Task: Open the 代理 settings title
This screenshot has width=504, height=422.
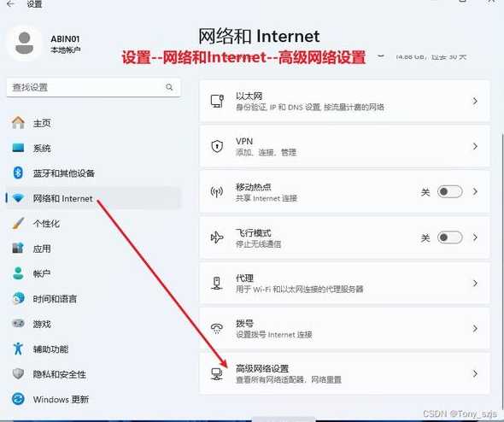Action: 244,278
